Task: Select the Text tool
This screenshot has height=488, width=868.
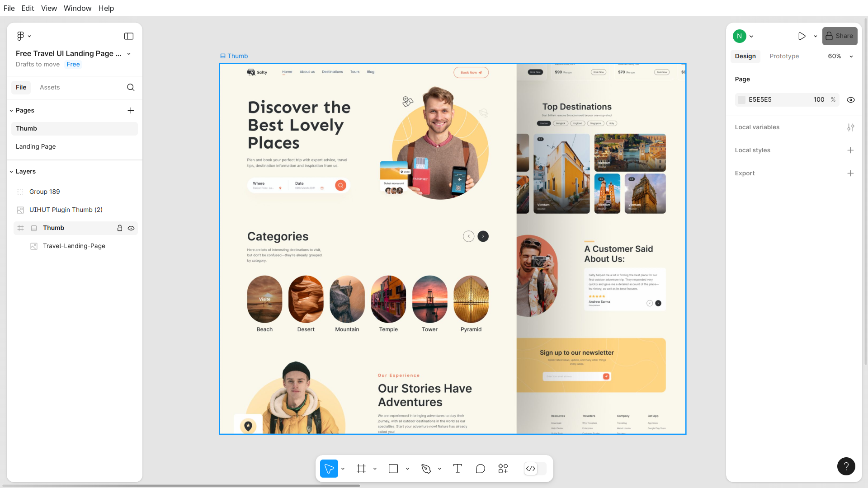Action: point(458,469)
